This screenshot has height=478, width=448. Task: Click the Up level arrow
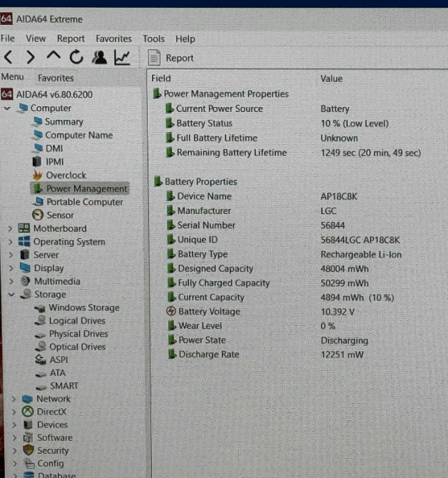click(x=54, y=56)
